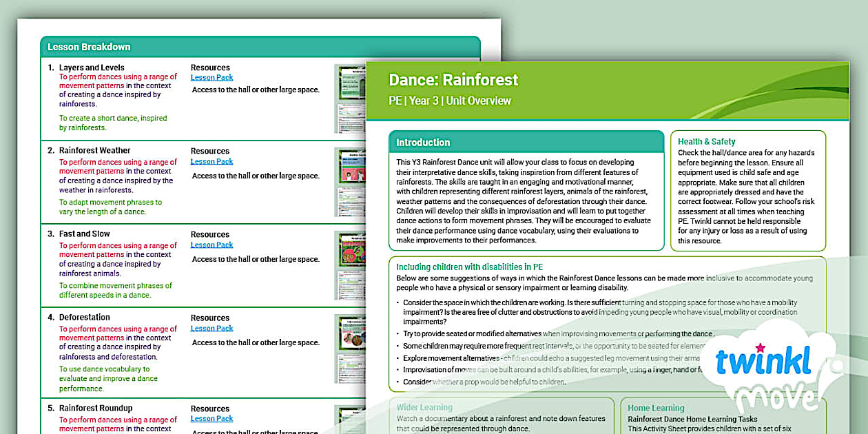Open the Lesson Pack for Rainforest Roundup

[211, 418]
